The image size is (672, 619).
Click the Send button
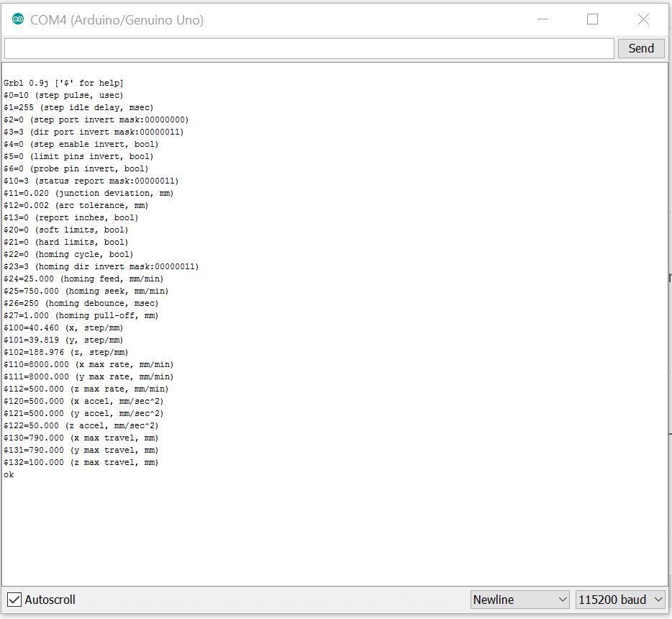click(x=641, y=48)
